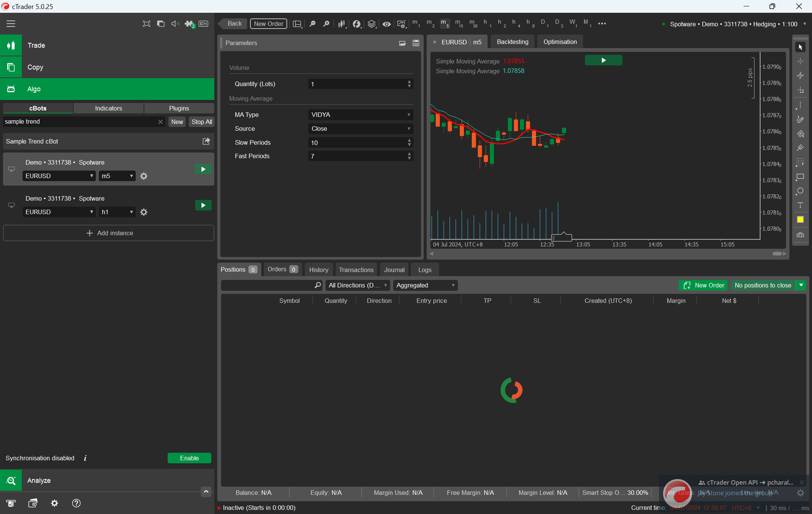Switch to the Journal tab
This screenshot has width=812, height=514.
(394, 270)
